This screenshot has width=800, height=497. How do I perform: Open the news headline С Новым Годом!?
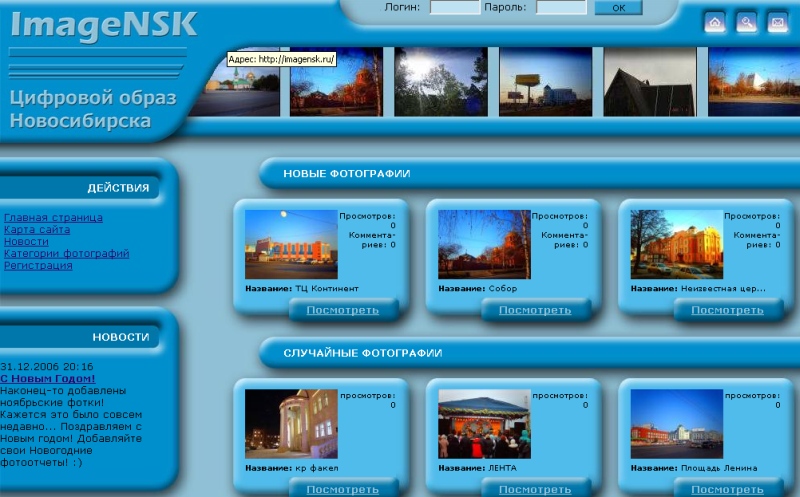click(x=47, y=379)
